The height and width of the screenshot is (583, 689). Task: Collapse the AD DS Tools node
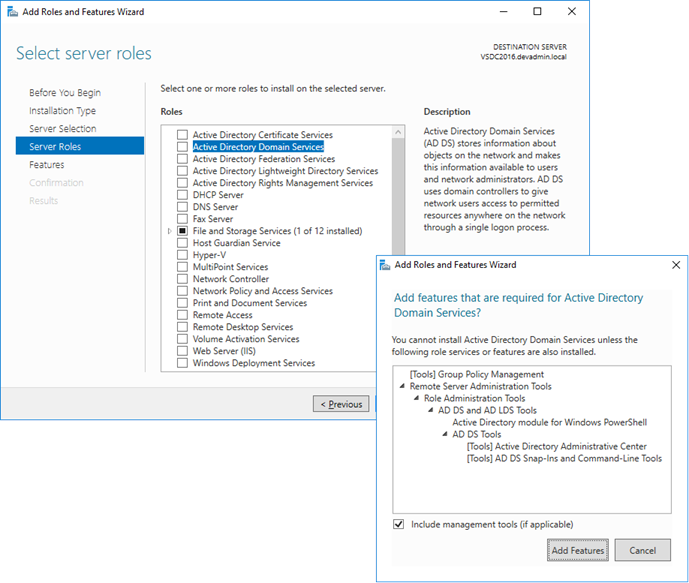(445, 434)
